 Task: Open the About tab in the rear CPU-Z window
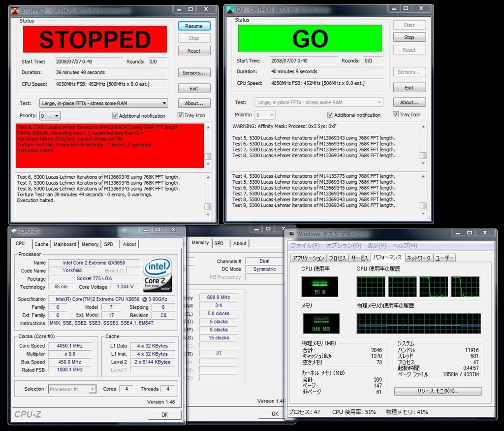tap(240, 243)
